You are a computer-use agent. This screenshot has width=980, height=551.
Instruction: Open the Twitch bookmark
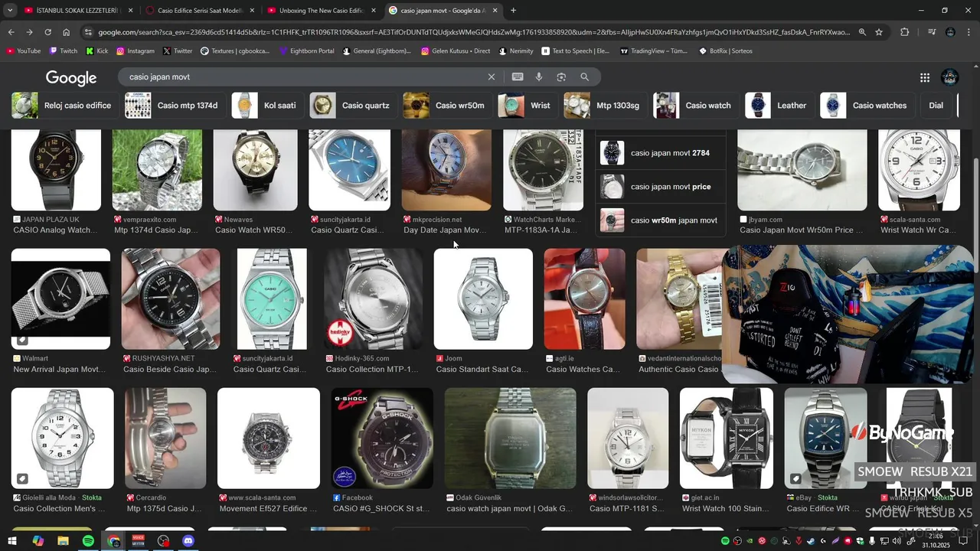[x=63, y=51]
